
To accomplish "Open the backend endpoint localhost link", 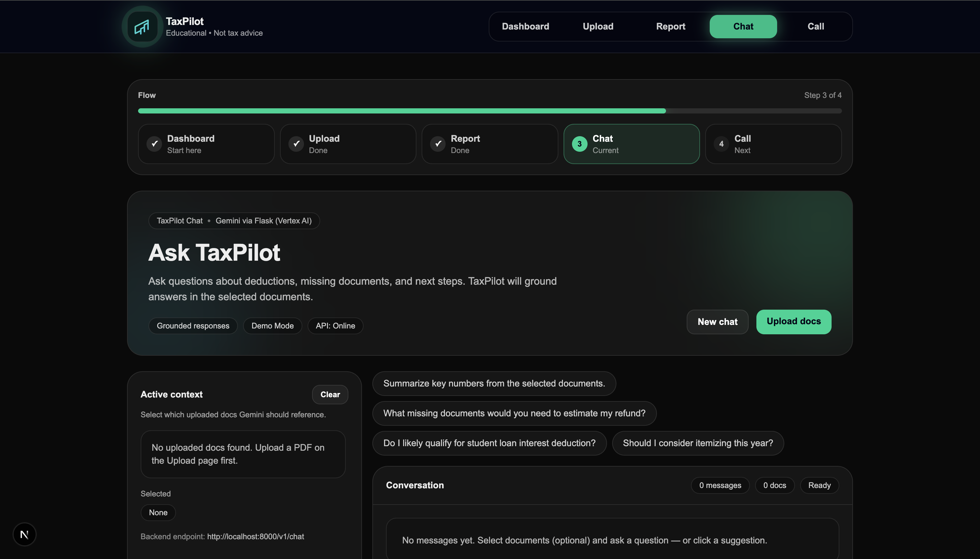I will pyautogui.click(x=256, y=536).
